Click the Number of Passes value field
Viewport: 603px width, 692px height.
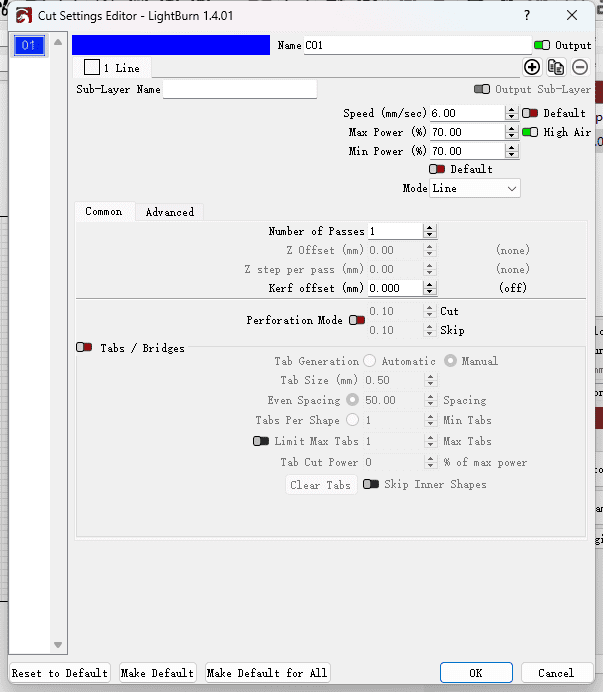[396, 231]
